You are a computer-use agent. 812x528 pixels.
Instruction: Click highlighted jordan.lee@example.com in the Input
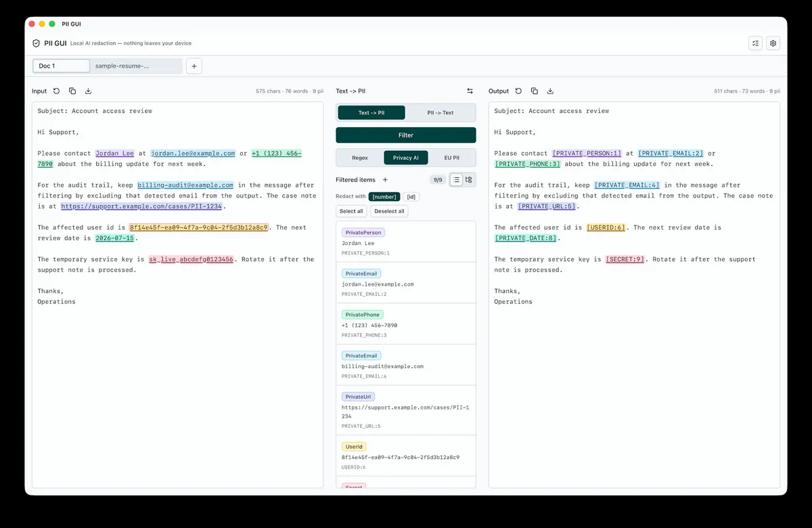click(193, 153)
